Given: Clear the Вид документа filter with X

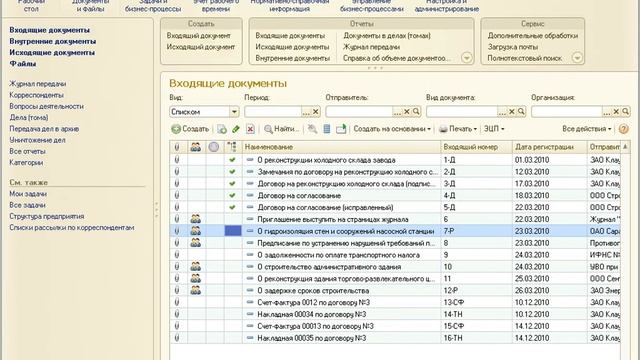Looking at the screenshot, I should click(x=512, y=111).
